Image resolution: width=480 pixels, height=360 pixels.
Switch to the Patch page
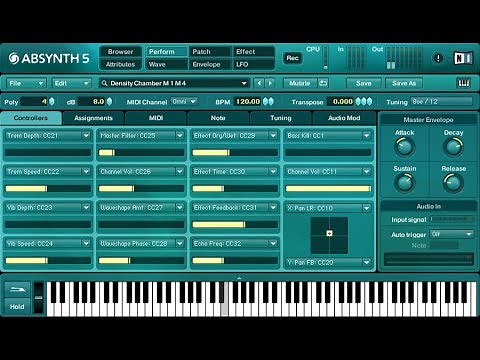click(x=210, y=52)
